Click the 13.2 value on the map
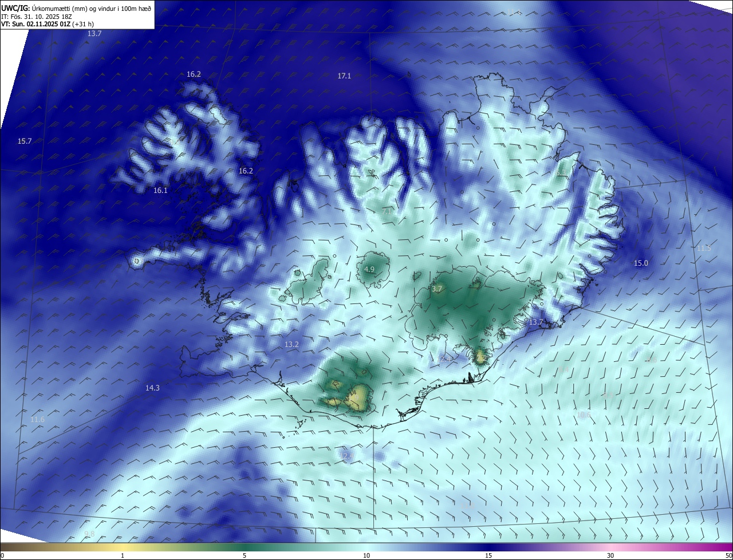The width and height of the screenshot is (733, 560). (291, 344)
